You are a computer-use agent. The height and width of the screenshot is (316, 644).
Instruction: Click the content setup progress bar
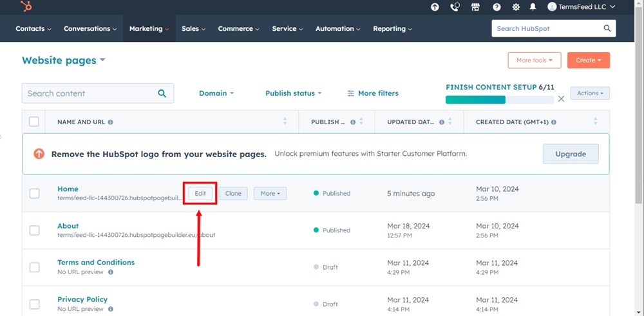[x=500, y=100]
